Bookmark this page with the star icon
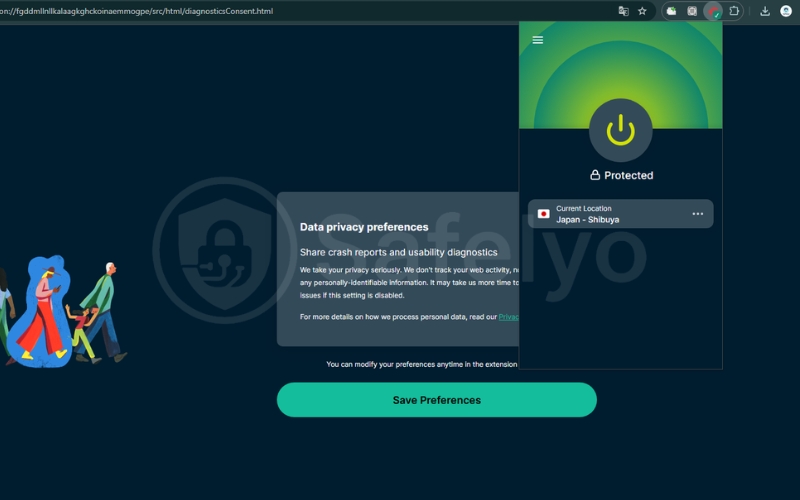 click(642, 11)
